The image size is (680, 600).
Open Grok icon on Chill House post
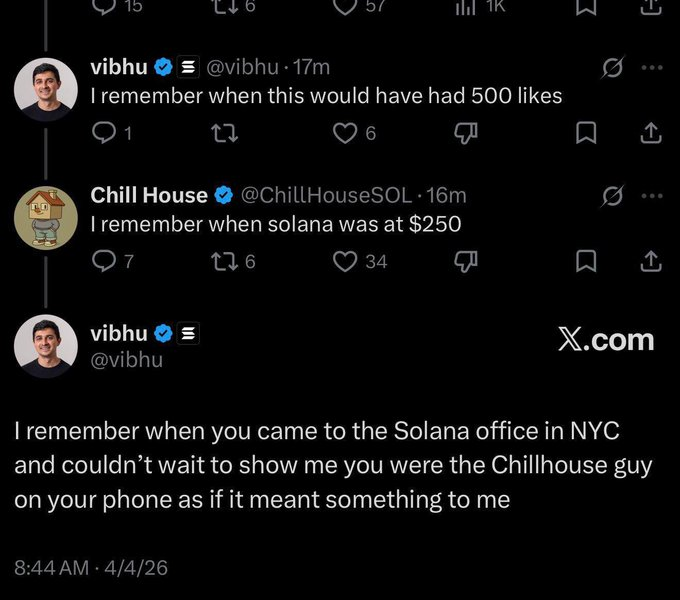(x=613, y=196)
